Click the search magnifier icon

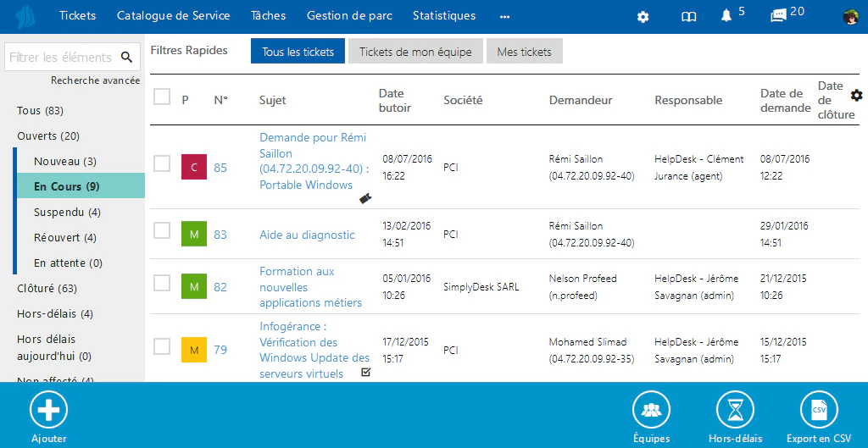[127, 57]
